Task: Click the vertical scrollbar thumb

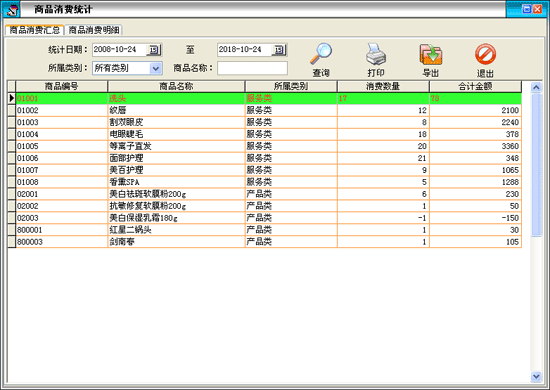Action: [x=536, y=165]
